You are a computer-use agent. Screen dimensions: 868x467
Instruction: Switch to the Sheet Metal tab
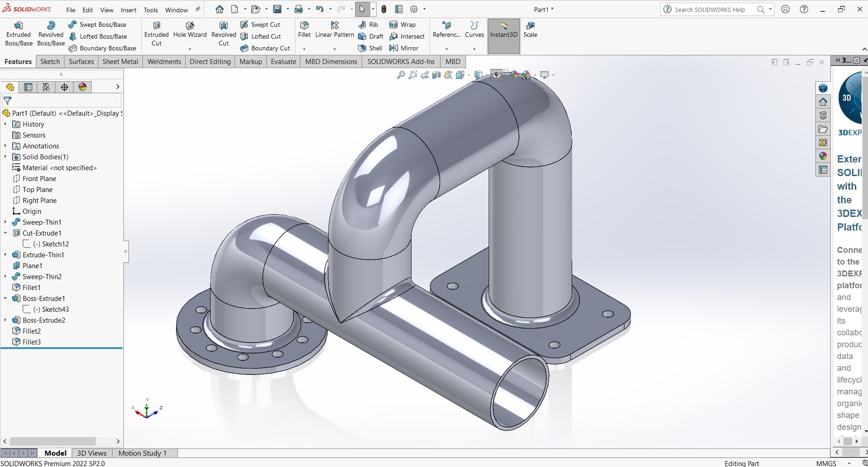(x=120, y=62)
